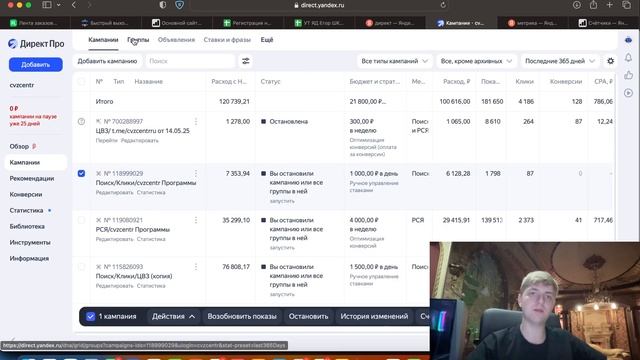Click Редактировать link under campaign 118999029

click(x=115, y=193)
